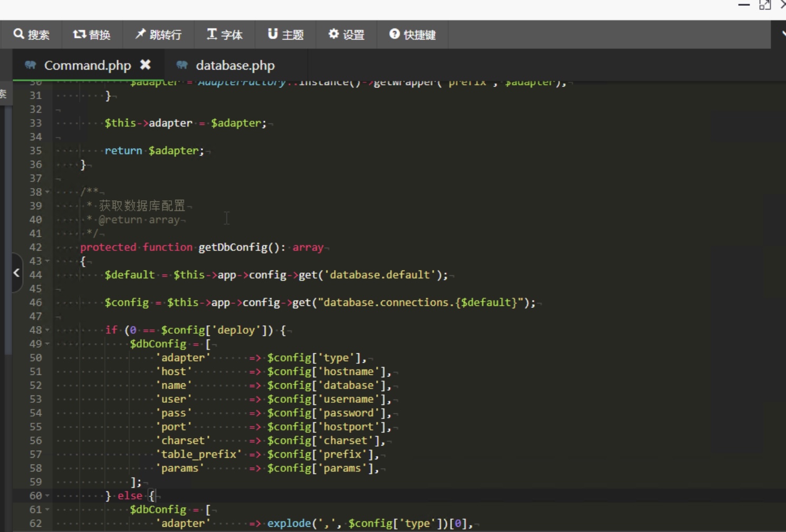Select the vertical 索 sidebar tab

pyautogui.click(x=4, y=94)
